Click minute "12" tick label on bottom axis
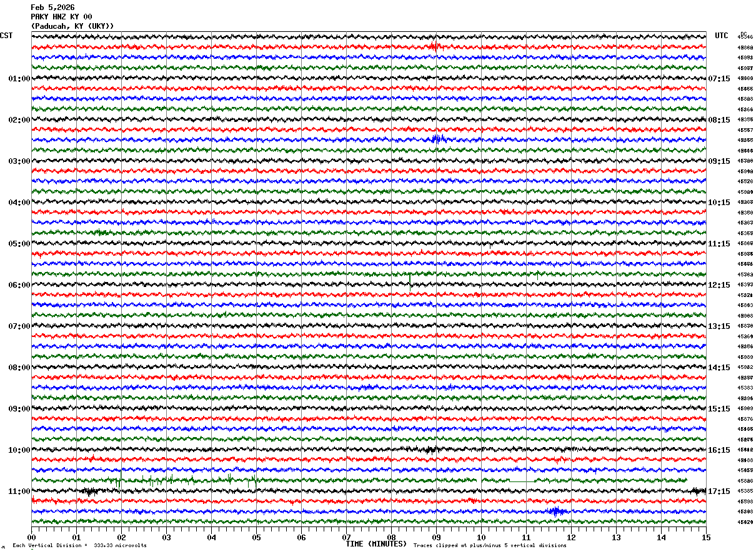 (x=571, y=537)
